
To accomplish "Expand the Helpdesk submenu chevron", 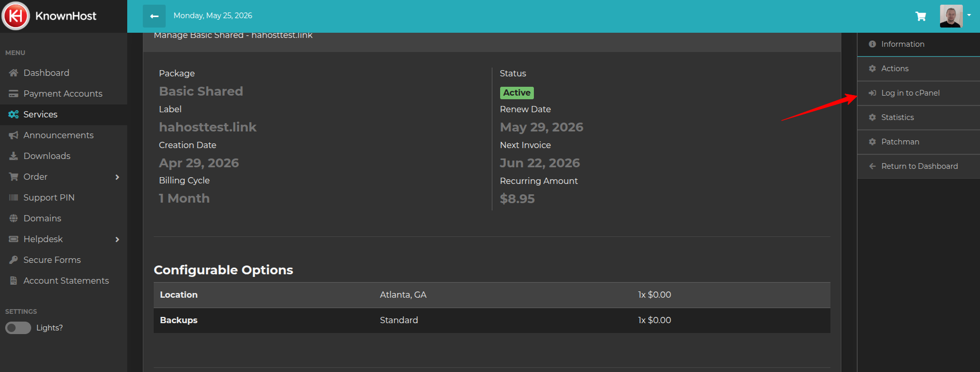I will 117,240.
